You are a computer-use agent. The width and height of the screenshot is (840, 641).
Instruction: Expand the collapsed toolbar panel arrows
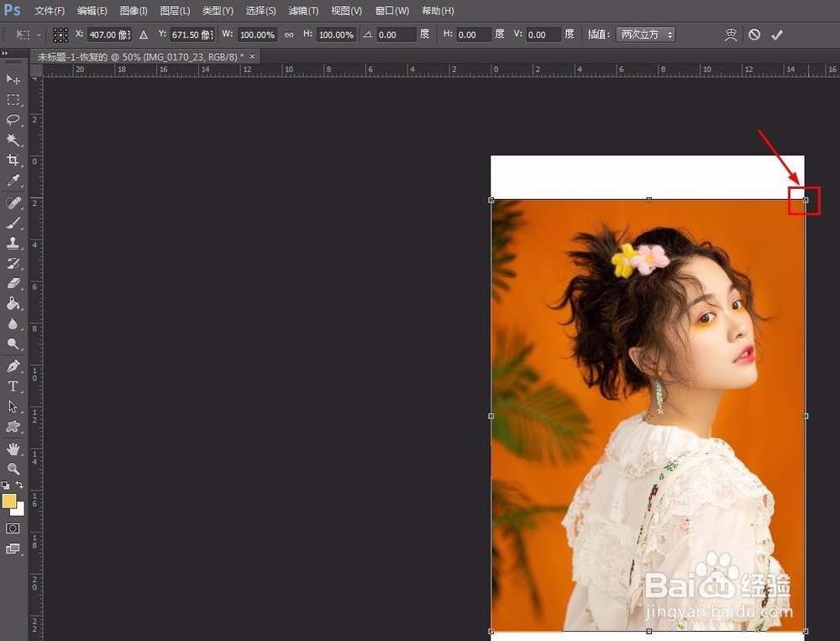pos(5,53)
